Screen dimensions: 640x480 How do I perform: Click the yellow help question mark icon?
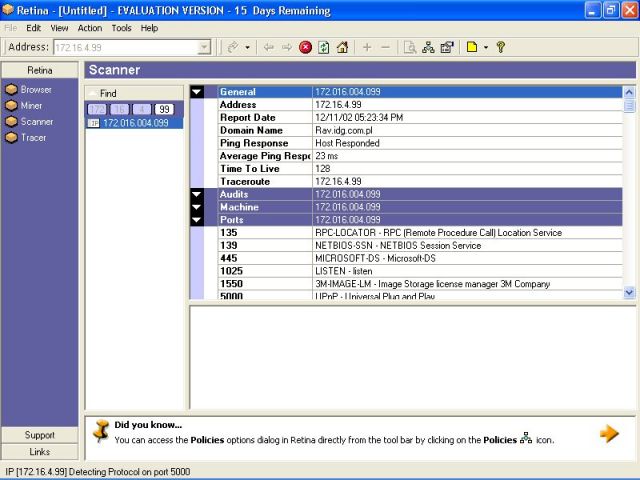(x=500, y=47)
